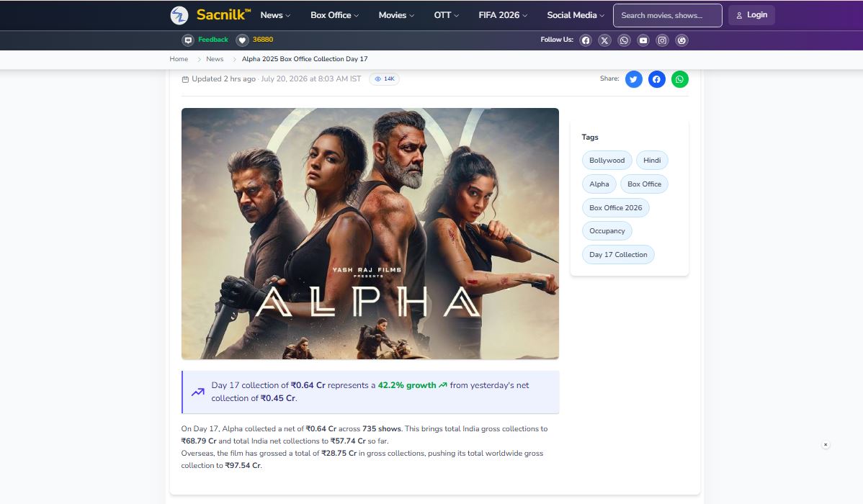Select the Box Office tag
This screenshot has width=863, height=504.
click(645, 184)
